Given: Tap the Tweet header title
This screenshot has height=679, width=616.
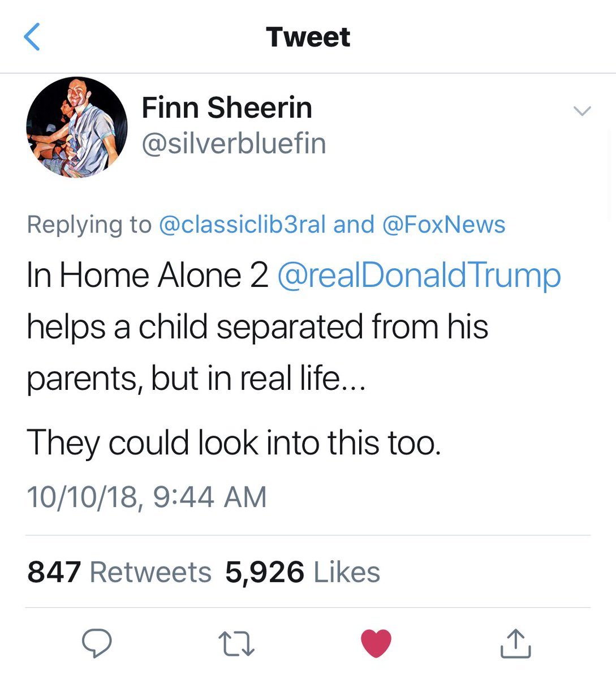Looking at the screenshot, I should pyautogui.click(x=308, y=37).
